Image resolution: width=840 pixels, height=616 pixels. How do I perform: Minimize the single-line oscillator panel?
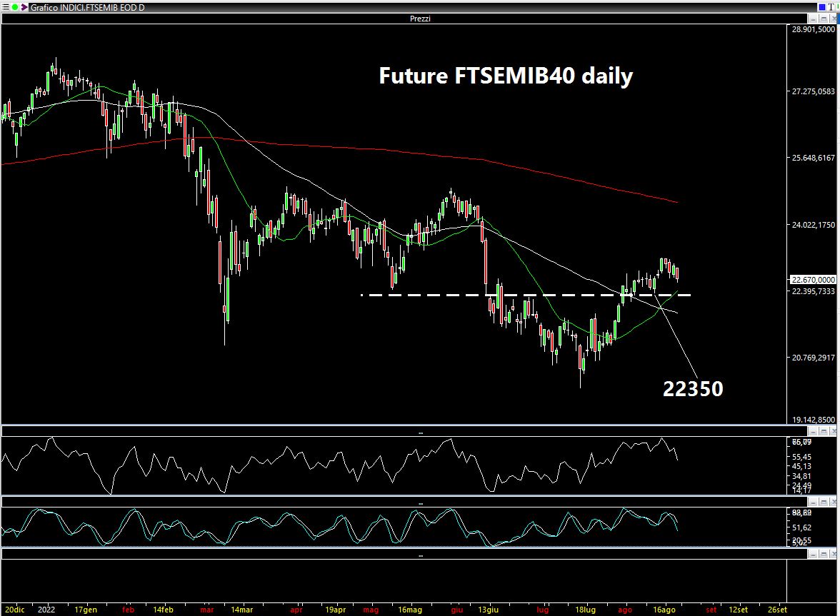pos(814,431)
